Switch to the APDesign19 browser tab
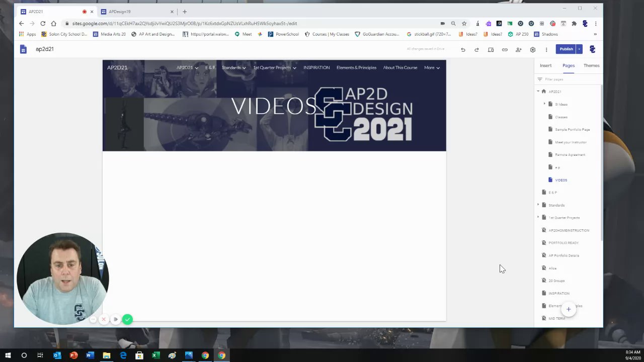This screenshot has height=362, width=644. pyautogui.click(x=136, y=12)
